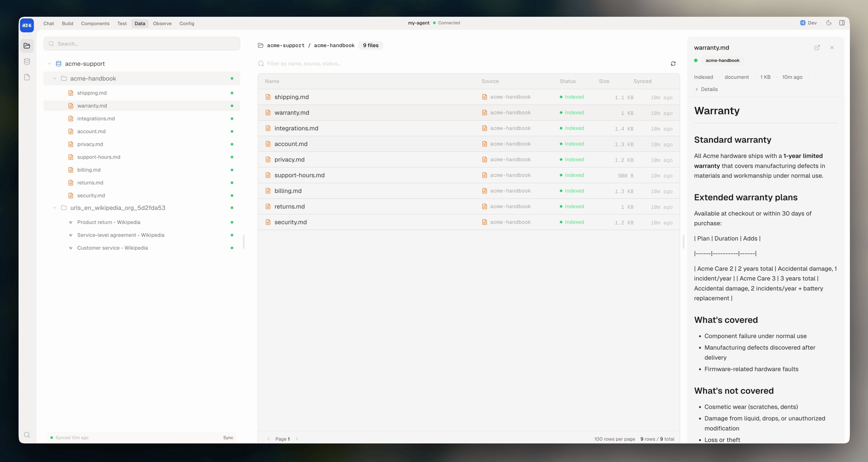
Task: Sort by Status column header
Action: [568, 81]
